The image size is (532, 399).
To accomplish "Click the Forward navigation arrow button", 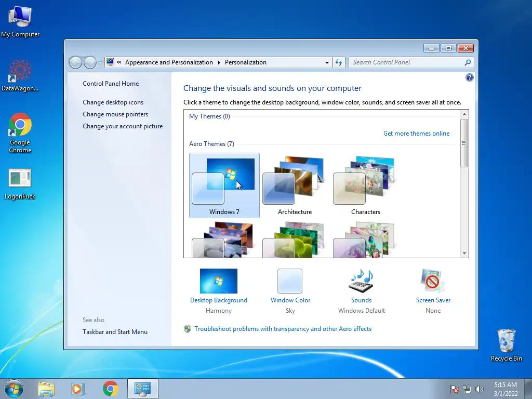I will click(90, 62).
